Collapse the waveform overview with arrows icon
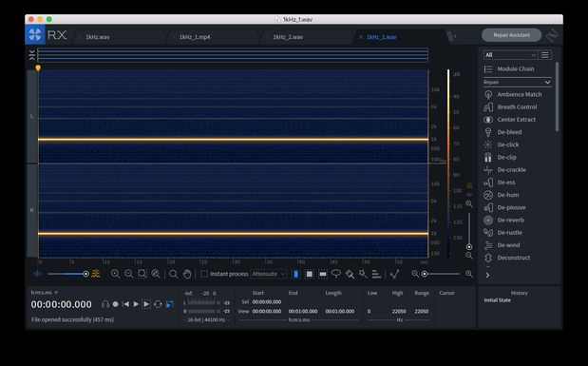The width and height of the screenshot is (588, 366). (x=32, y=55)
